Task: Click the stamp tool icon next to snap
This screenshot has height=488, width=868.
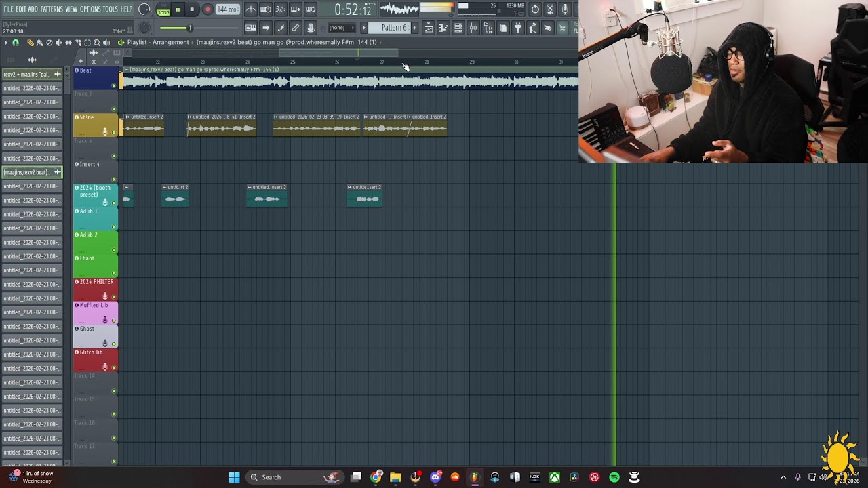Action: [x=311, y=28]
